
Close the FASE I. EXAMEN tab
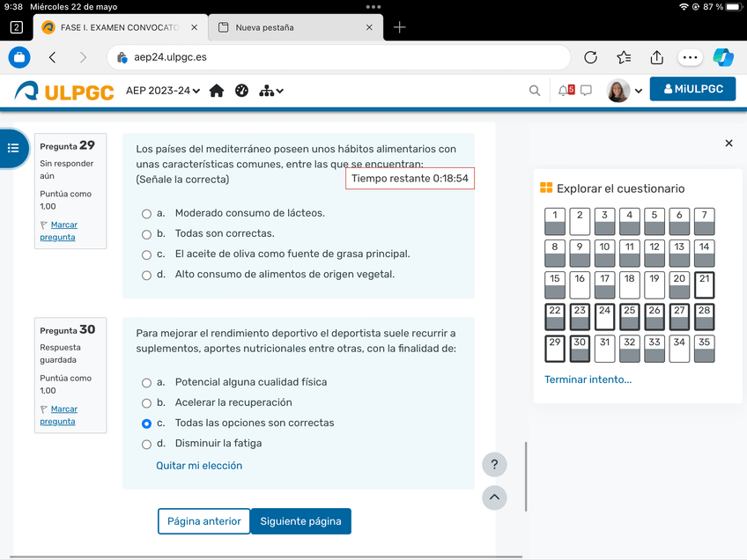point(195,27)
